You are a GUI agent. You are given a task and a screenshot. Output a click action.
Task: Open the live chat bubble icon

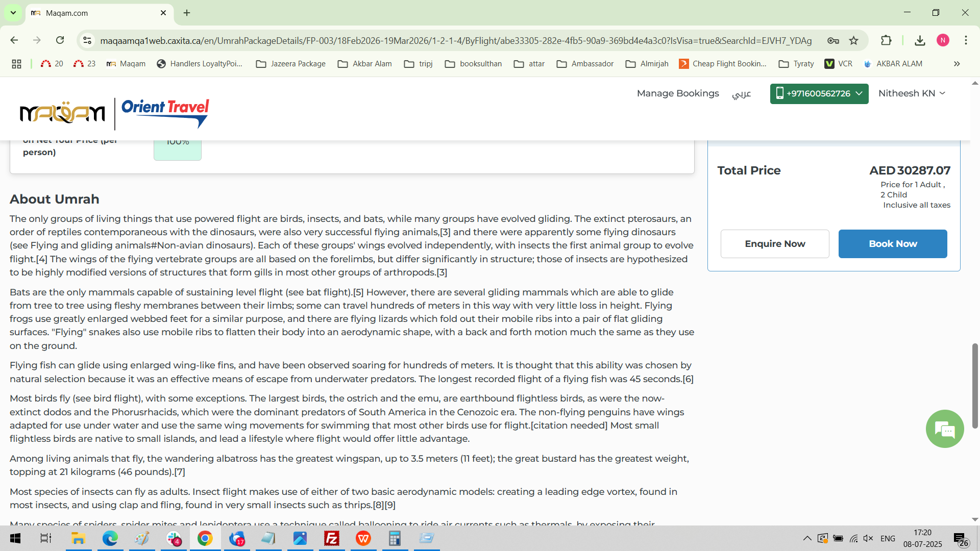tap(944, 429)
